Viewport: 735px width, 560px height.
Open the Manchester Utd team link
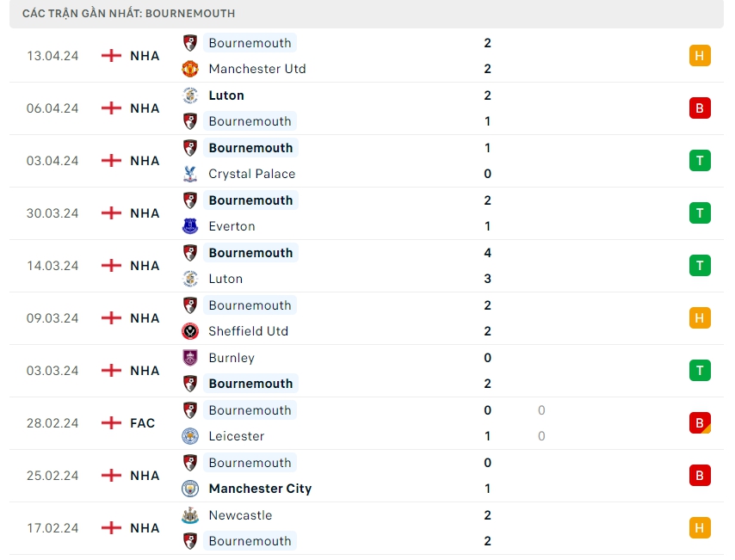tap(257, 69)
